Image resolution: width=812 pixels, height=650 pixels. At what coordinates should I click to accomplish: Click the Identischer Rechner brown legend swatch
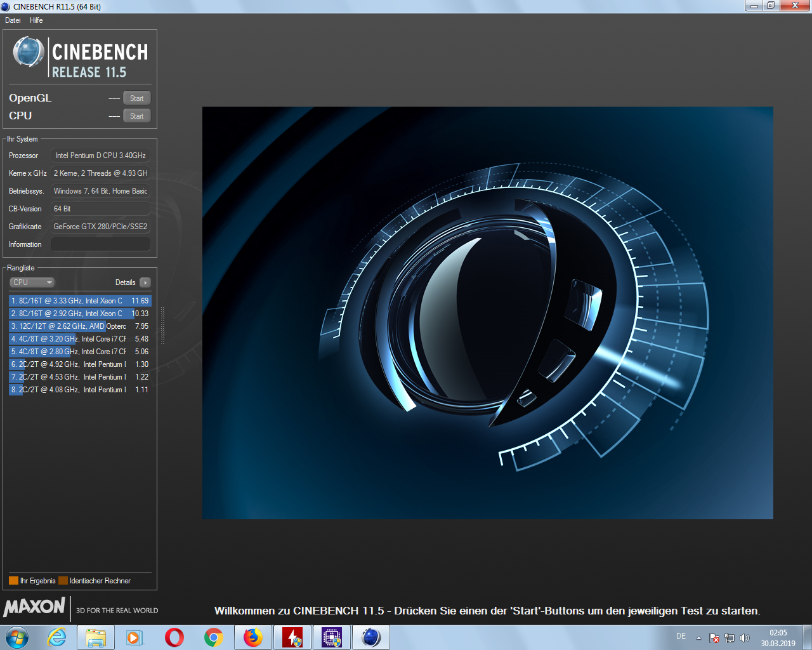[63, 581]
